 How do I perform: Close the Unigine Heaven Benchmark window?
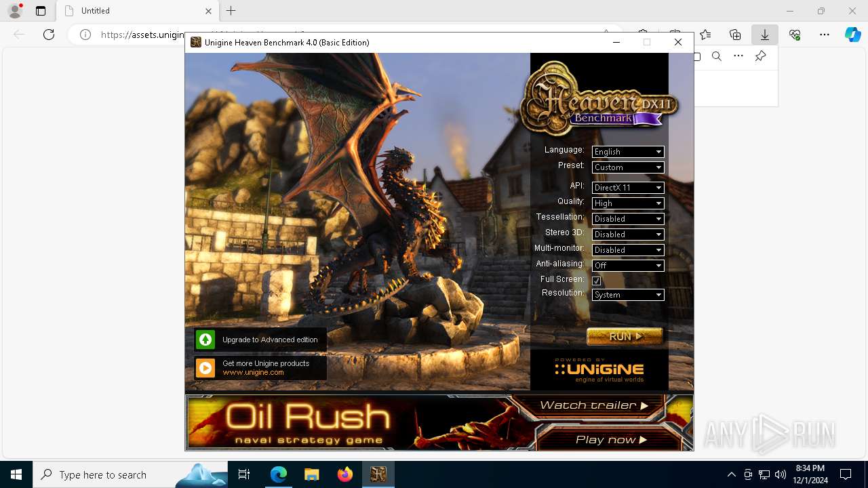[677, 42]
